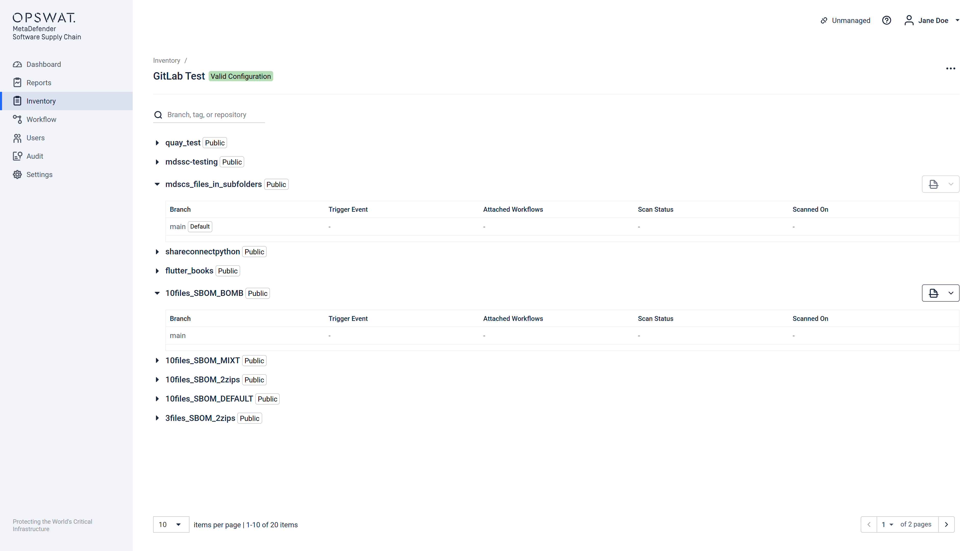Screen dimensions: 980x551
Task: Collapse the mdscs_files_in_subfolders repository
Action: (x=157, y=184)
